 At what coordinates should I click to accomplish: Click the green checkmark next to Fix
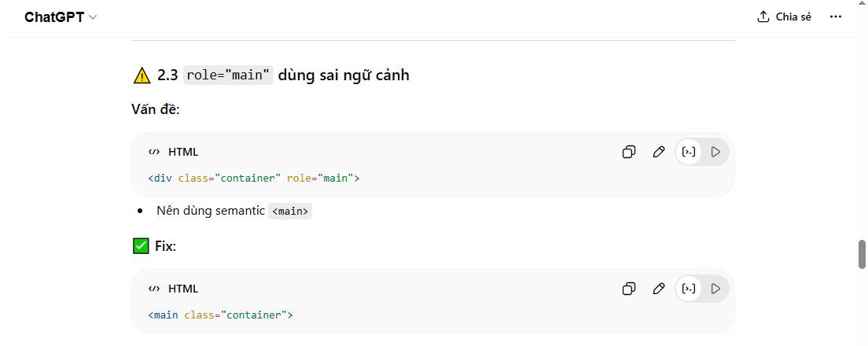click(141, 246)
